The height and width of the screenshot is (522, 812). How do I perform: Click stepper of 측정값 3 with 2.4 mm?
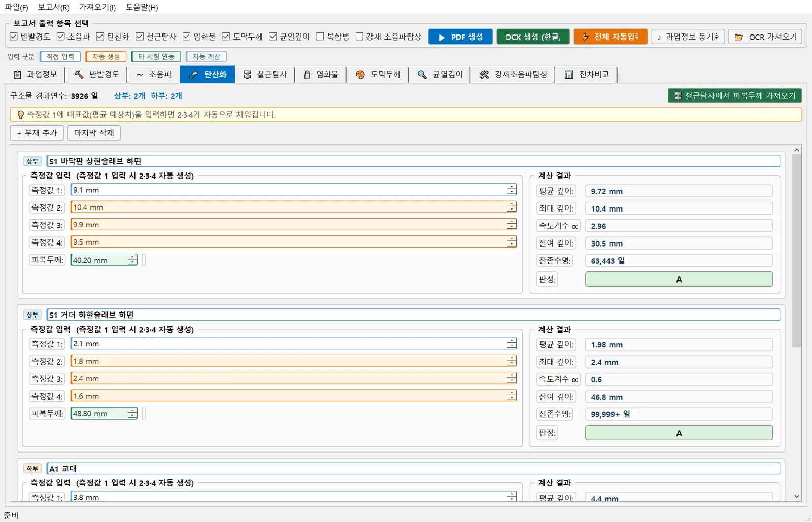point(512,378)
